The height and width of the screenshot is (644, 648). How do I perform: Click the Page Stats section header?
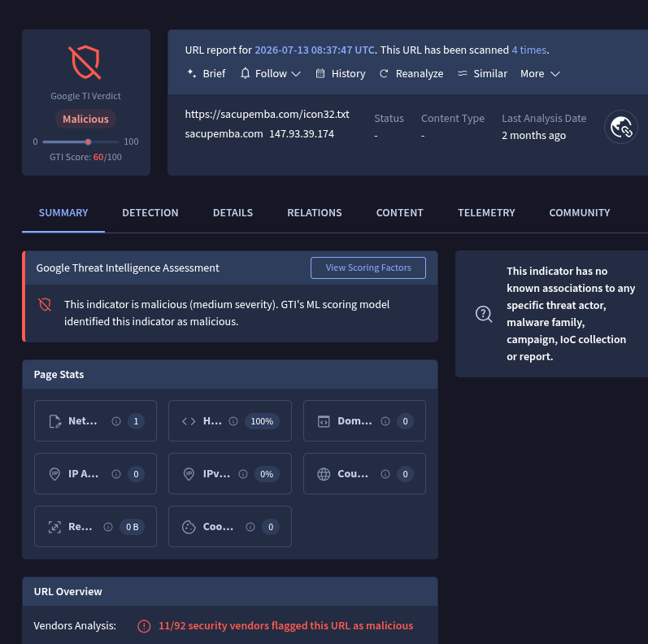230,375
